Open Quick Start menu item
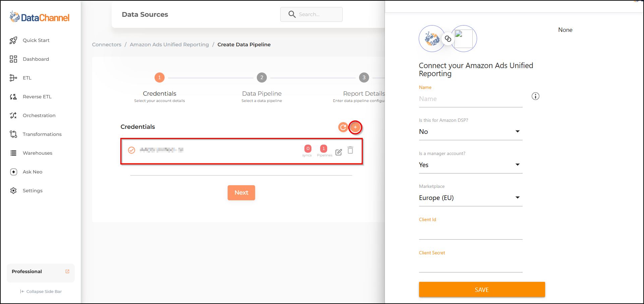The width and height of the screenshot is (644, 304). (x=36, y=40)
